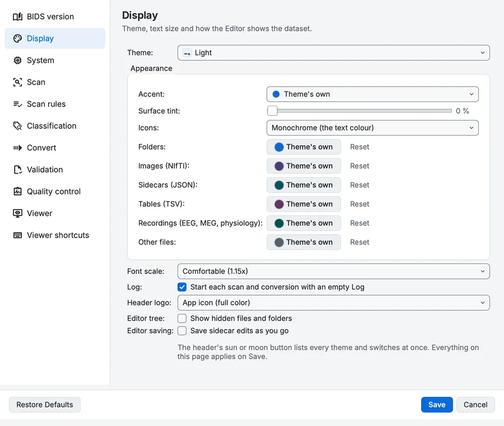Open the Font scale dropdown

(x=334, y=271)
